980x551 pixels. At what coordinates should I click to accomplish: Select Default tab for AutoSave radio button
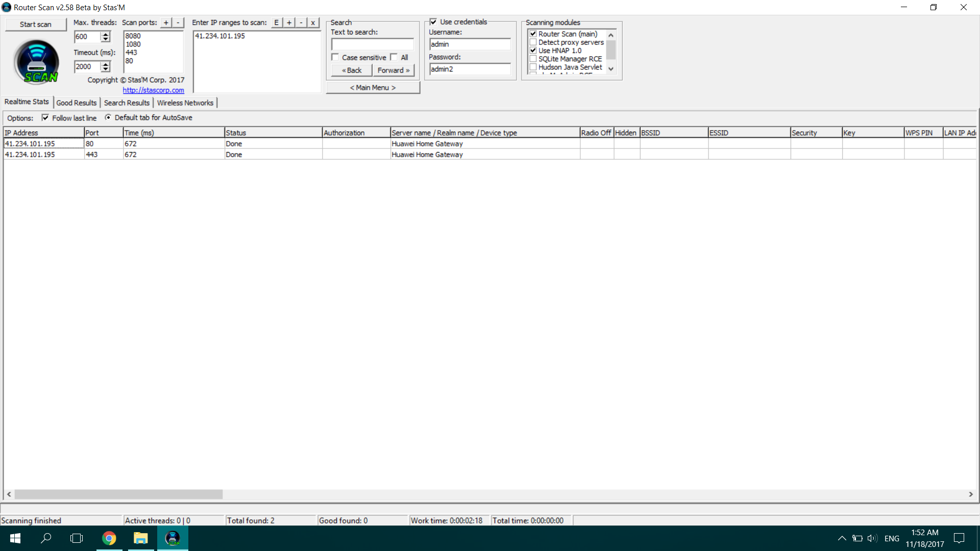108,118
